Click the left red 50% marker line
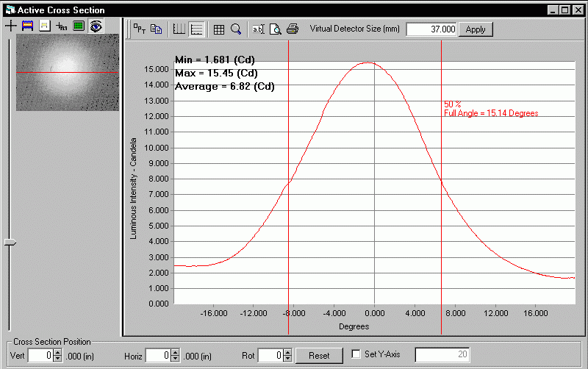The height and width of the screenshot is (369, 588). 288,187
